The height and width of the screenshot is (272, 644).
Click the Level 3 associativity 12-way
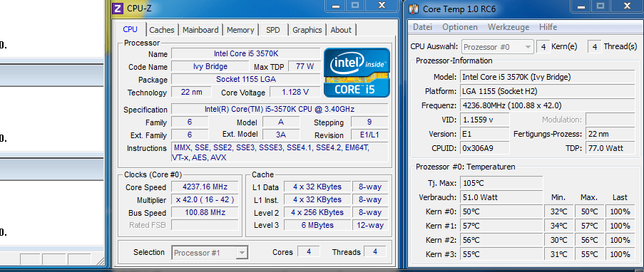point(370,225)
